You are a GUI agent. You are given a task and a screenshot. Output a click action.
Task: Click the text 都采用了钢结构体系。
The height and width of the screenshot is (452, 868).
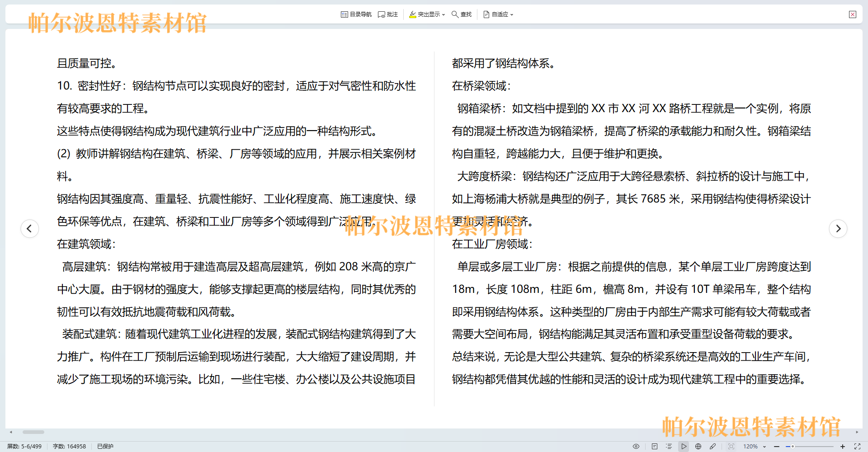[504, 63]
